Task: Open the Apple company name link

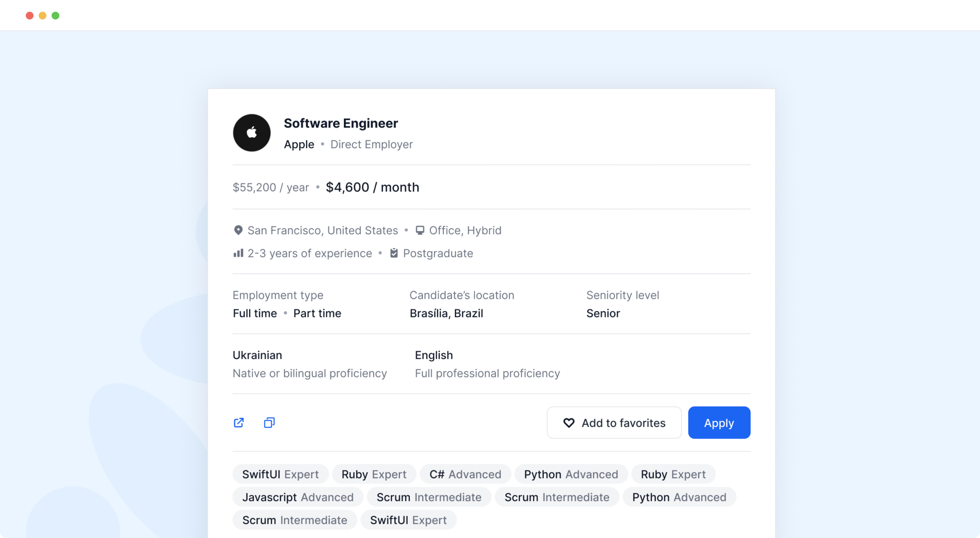Action: [299, 145]
